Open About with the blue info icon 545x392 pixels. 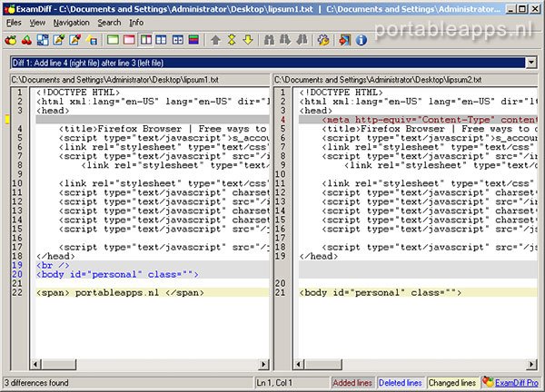coord(362,40)
